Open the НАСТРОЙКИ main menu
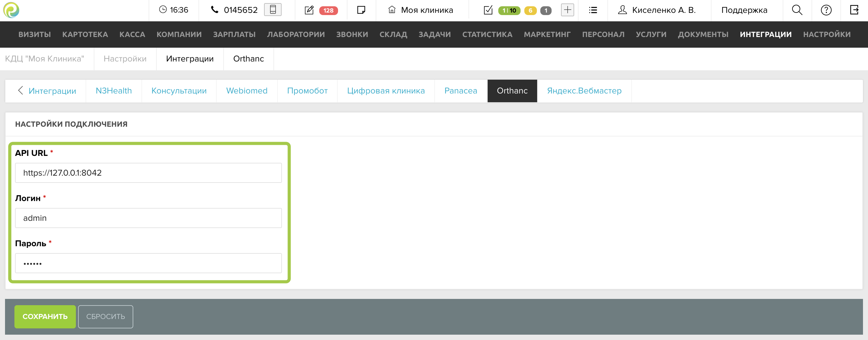868x340 pixels. click(x=827, y=35)
